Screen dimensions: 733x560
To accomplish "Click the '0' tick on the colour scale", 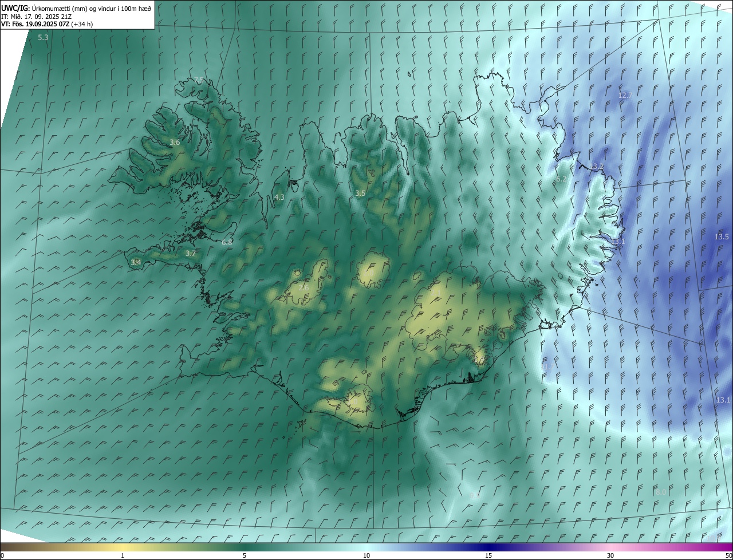I will tap(2, 556).
